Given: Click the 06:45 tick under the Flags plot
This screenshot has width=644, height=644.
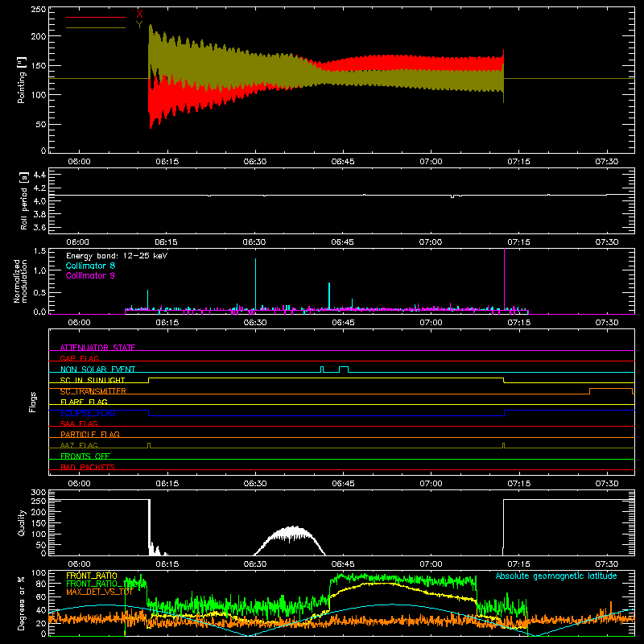Looking at the screenshot, I should (343, 484).
